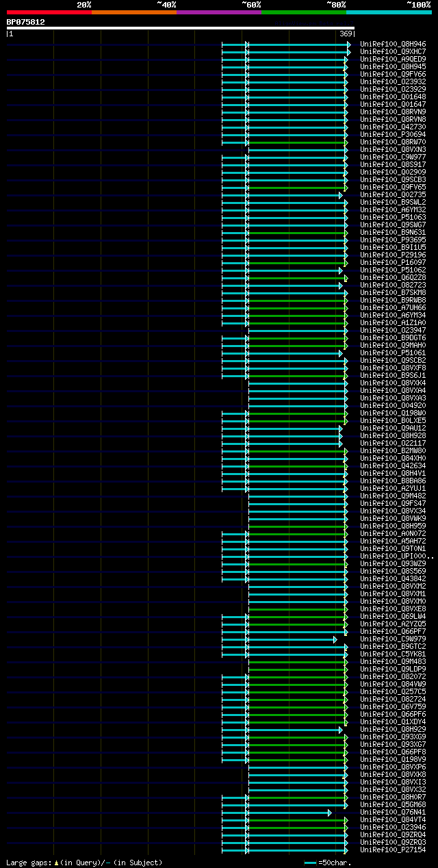Open hit UniRef100_Q01648
This screenshot has width=438, height=868.
[394, 97]
